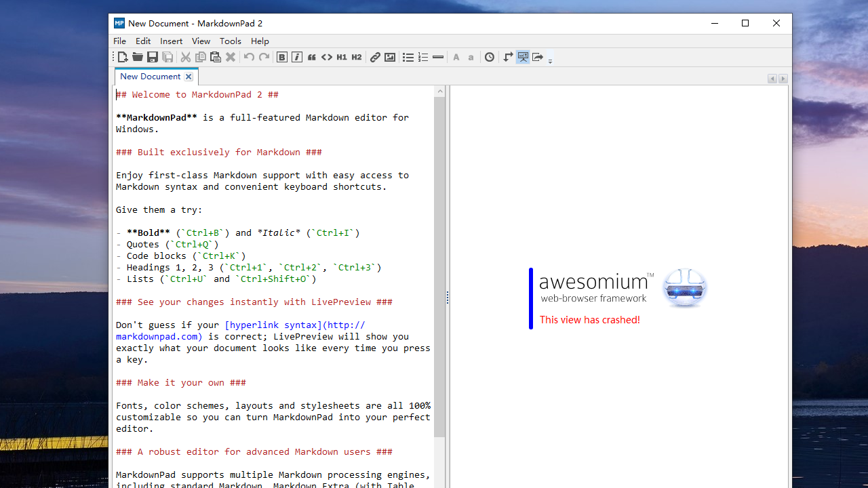Insert a blockquote from the toolbar
Viewport: 868px width, 488px height.
tap(311, 57)
